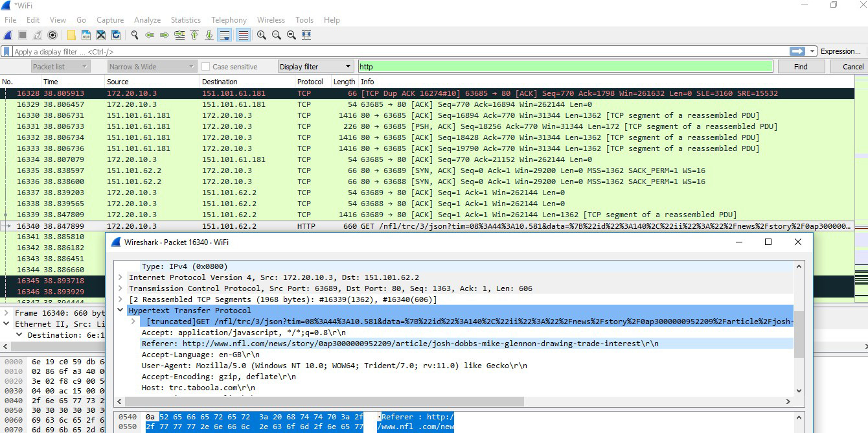
Task: Expand the truncated GET request line
Action: tap(134, 322)
